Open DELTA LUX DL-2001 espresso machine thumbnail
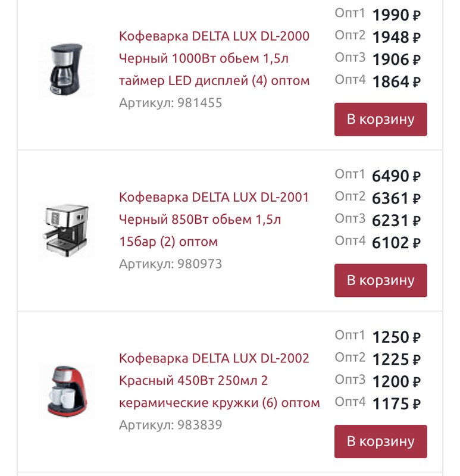 pyautogui.click(x=67, y=230)
